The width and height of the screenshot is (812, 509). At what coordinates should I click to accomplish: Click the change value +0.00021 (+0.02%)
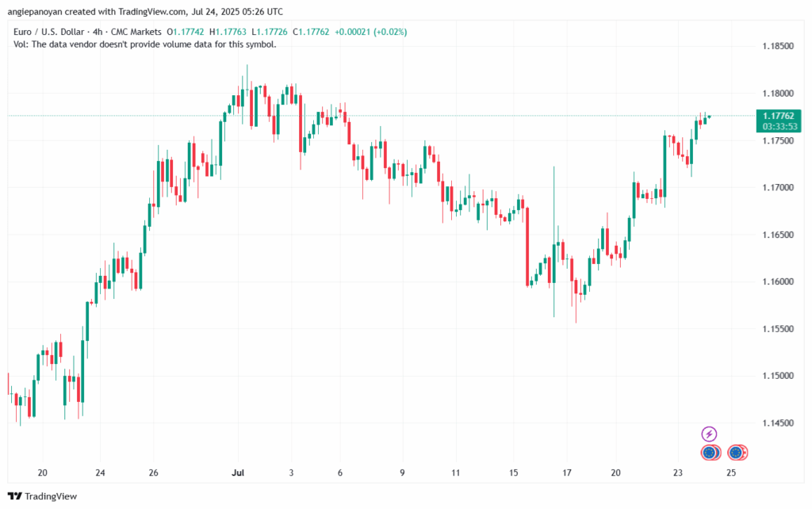click(371, 32)
